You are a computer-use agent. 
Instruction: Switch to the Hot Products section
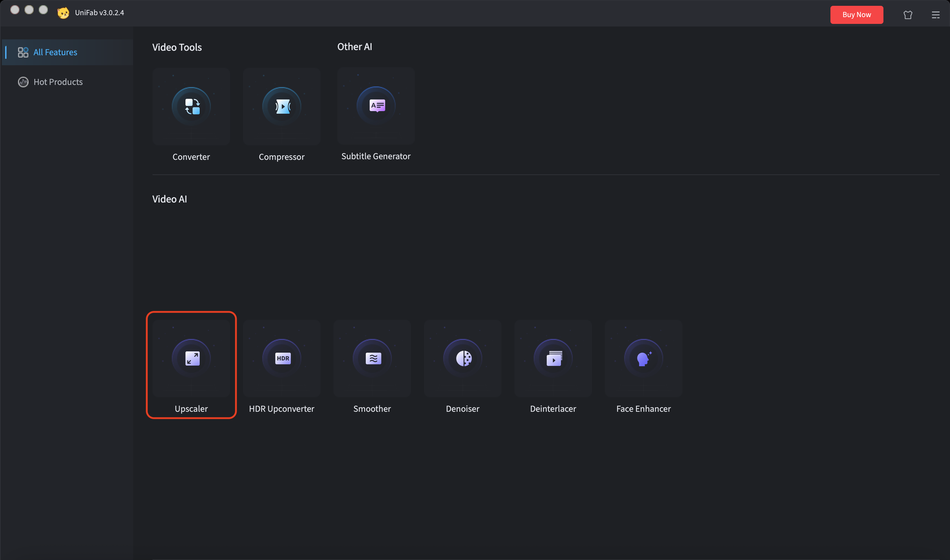(58, 82)
